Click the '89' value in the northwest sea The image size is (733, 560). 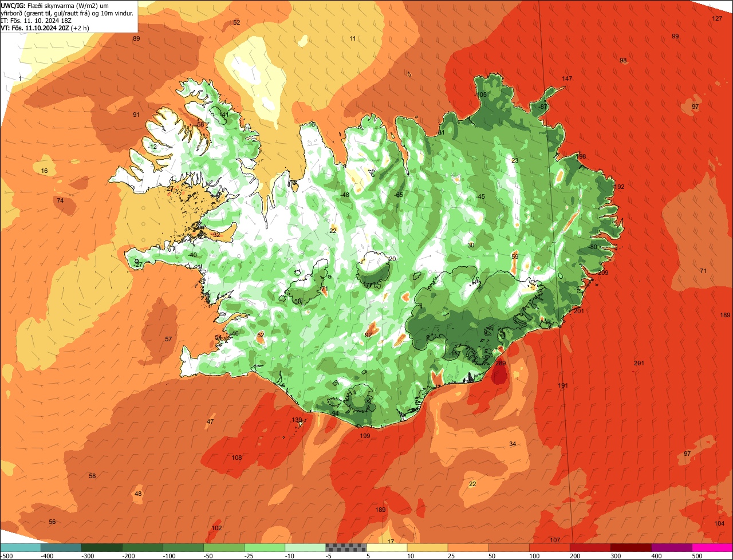pyautogui.click(x=136, y=38)
